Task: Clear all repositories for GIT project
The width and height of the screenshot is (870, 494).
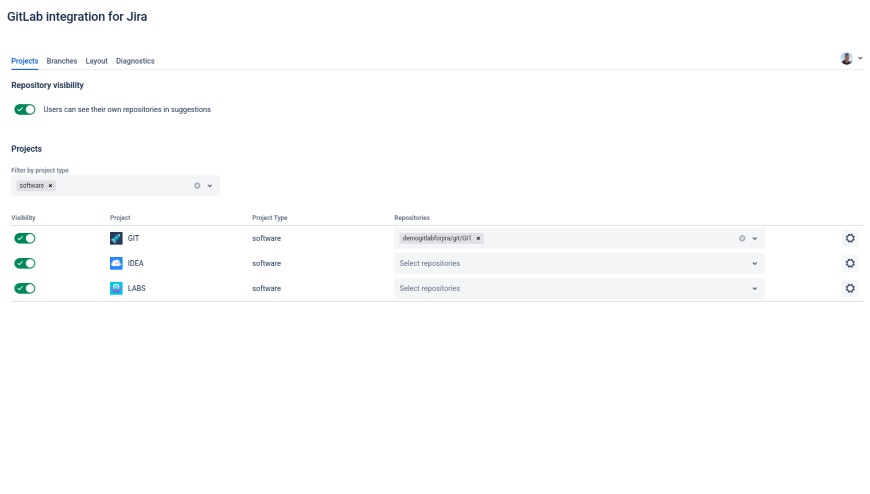Action: (x=742, y=238)
